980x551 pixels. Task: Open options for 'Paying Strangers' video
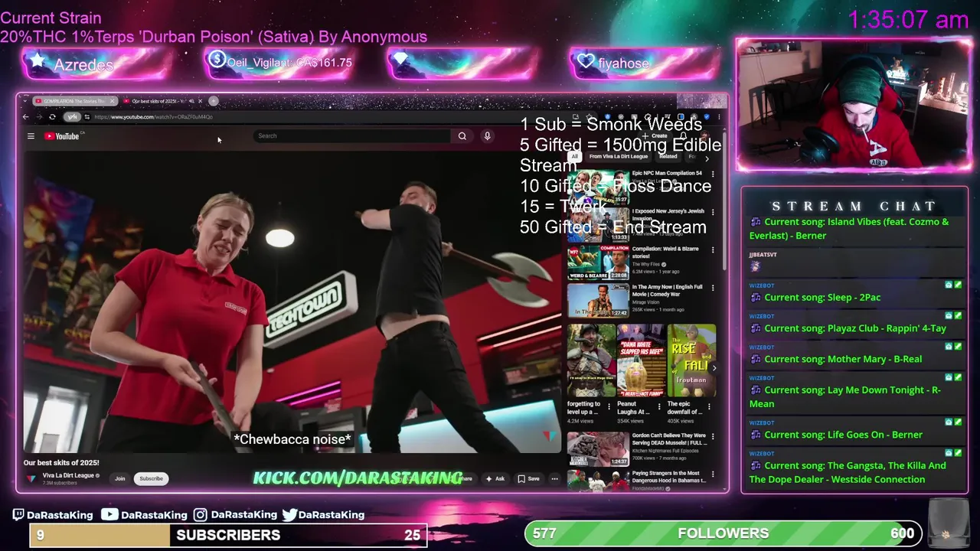713,475
